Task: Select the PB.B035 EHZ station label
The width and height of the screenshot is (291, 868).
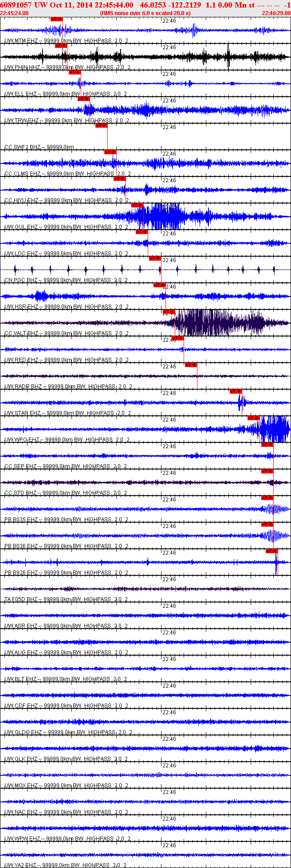Action: (x=21, y=520)
